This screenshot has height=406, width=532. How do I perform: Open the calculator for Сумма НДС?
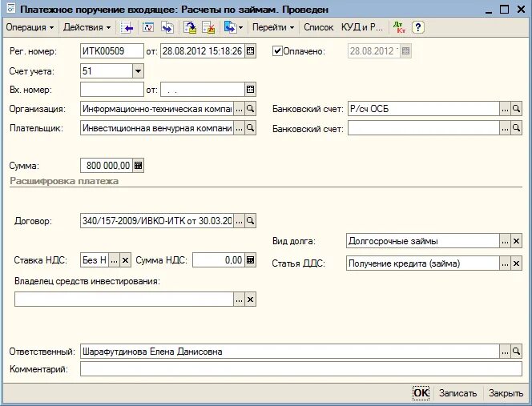click(251, 260)
